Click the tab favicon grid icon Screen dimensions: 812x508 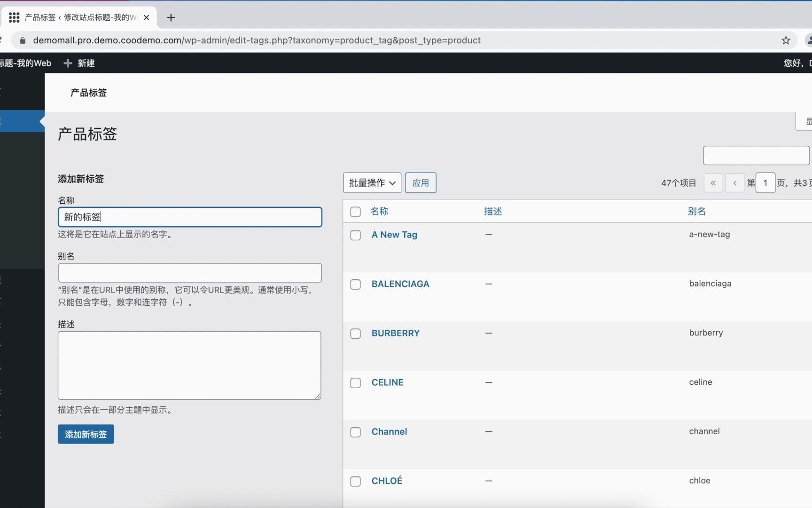(x=14, y=17)
